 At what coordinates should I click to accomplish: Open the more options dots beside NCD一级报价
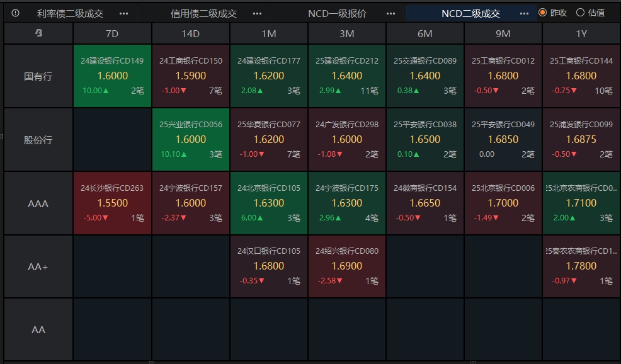tap(390, 13)
